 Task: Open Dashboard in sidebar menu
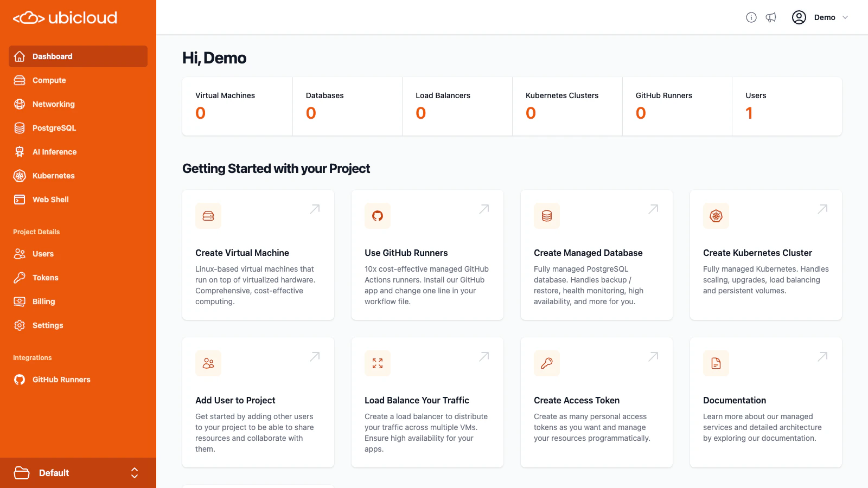pyautogui.click(x=78, y=56)
